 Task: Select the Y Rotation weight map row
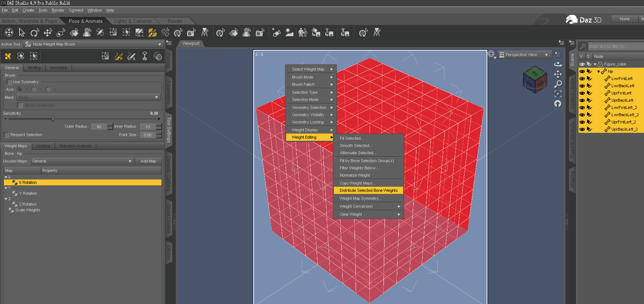(82, 193)
